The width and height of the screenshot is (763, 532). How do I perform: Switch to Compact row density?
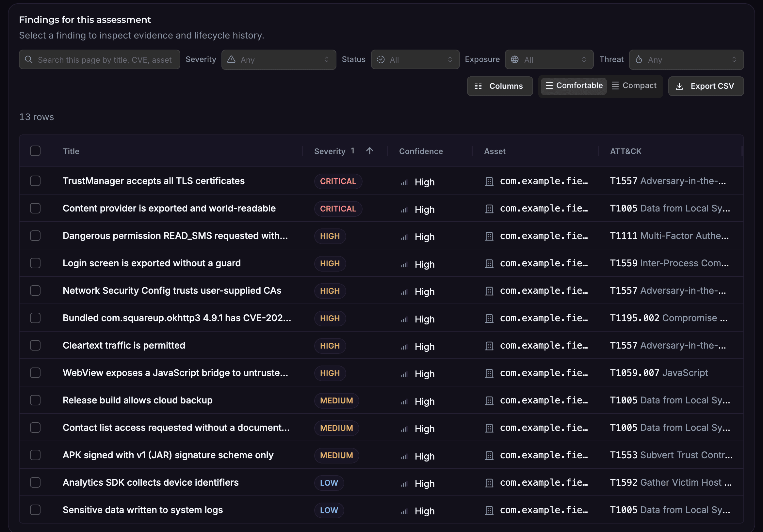point(634,86)
